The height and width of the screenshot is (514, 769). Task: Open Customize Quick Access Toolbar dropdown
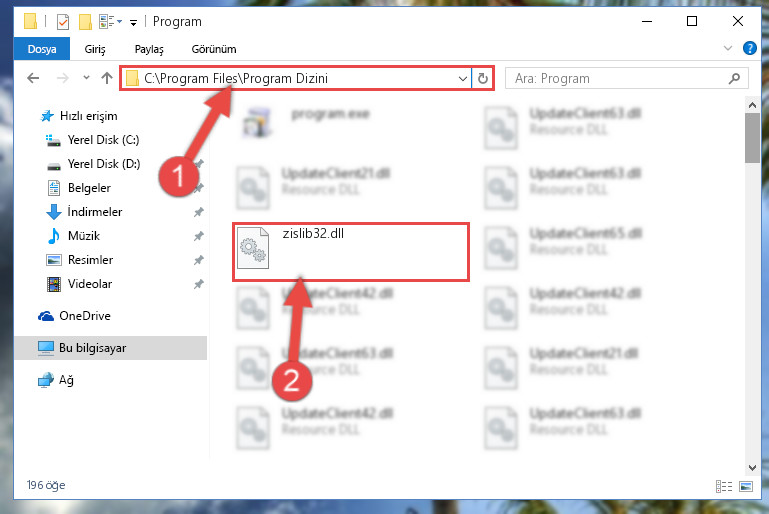click(x=133, y=23)
